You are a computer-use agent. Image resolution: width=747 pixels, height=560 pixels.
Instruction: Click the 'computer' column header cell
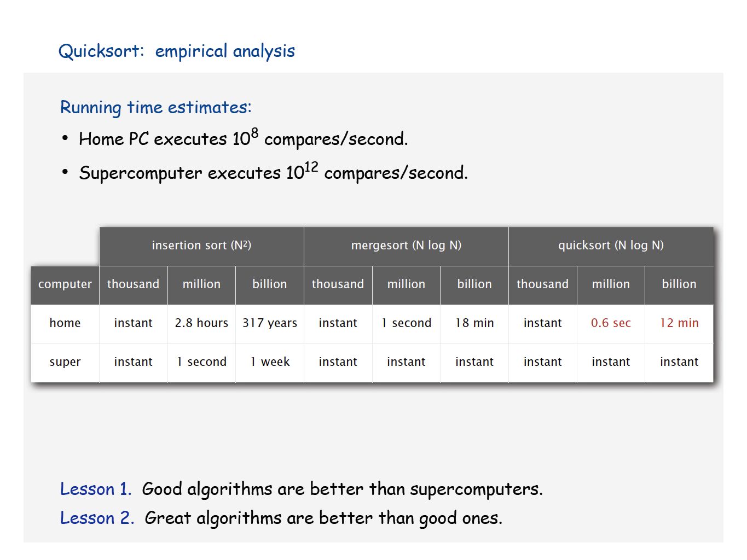point(65,284)
